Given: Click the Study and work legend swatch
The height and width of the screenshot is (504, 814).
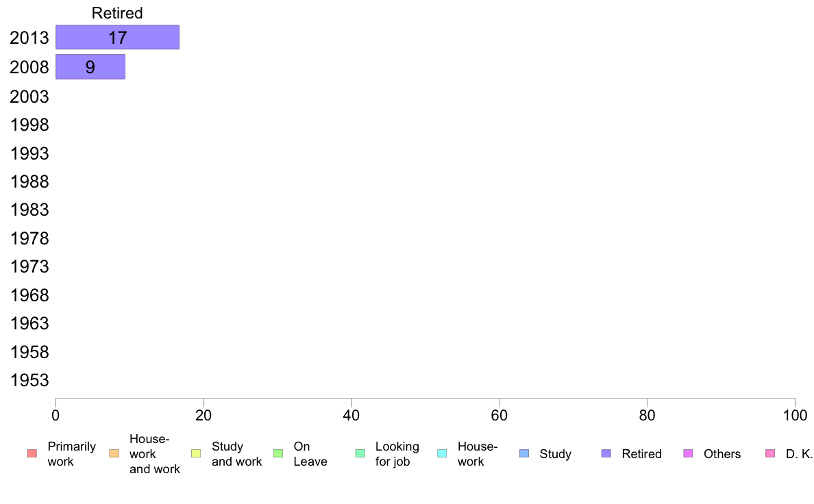Looking at the screenshot, I should coord(196,453).
